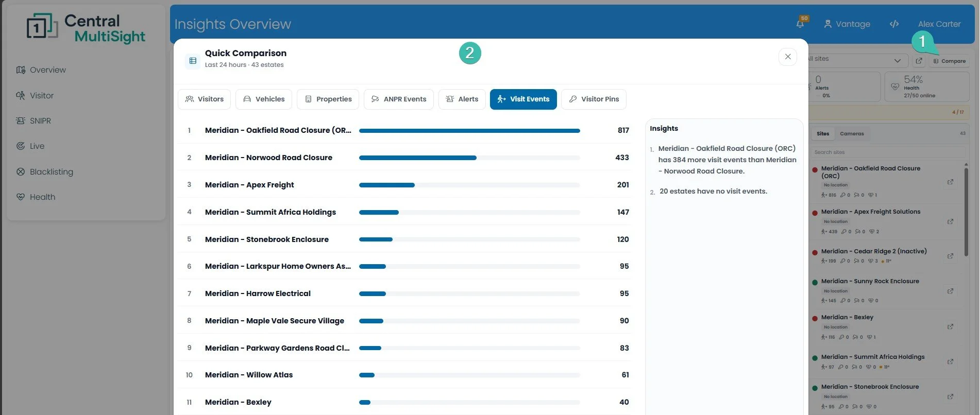Open Meridian - Bexley site external link icon
This screenshot has width=980, height=415.
tap(950, 326)
